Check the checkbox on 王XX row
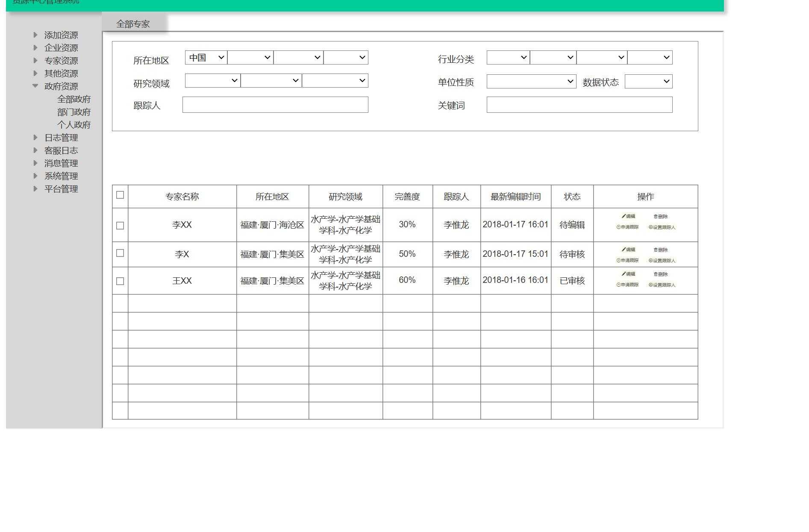Viewport: 809px width, 532px height. [x=120, y=281]
